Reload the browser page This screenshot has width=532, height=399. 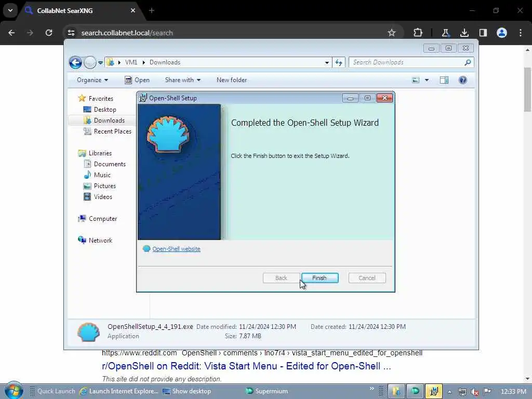pyautogui.click(x=49, y=33)
